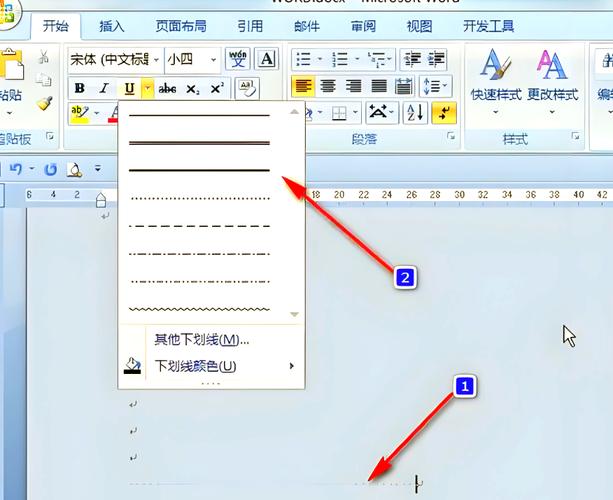Toggle Align Left paragraph alignment
Screen dimensions: 613x500
pos(303,86)
